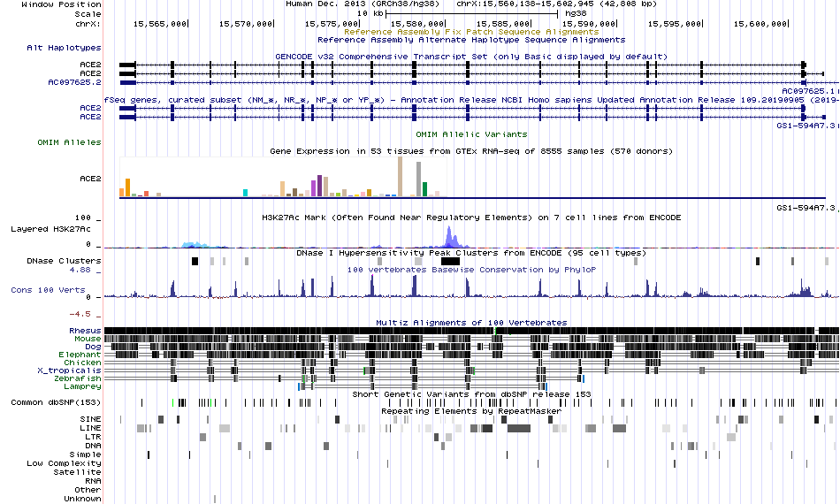This screenshot has height=504, width=840.
Task: Select the Zebrafish alignment row label
Action: [x=77, y=378]
